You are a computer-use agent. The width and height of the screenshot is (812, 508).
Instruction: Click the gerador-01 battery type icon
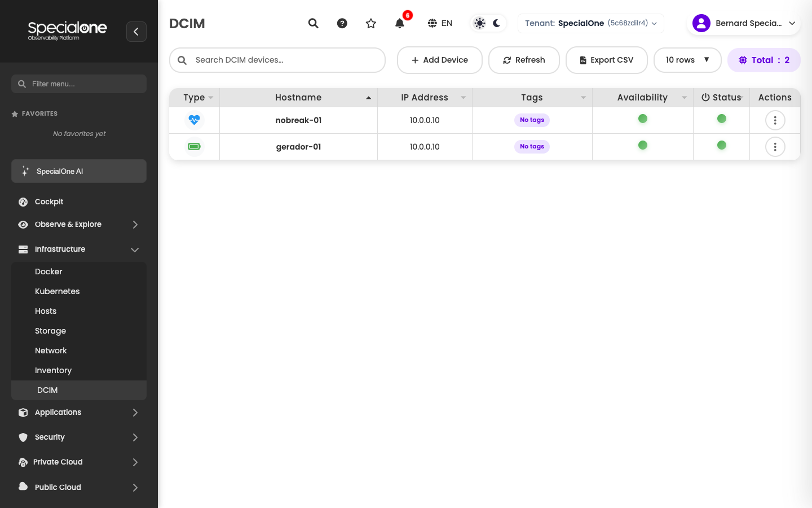pos(194,146)
